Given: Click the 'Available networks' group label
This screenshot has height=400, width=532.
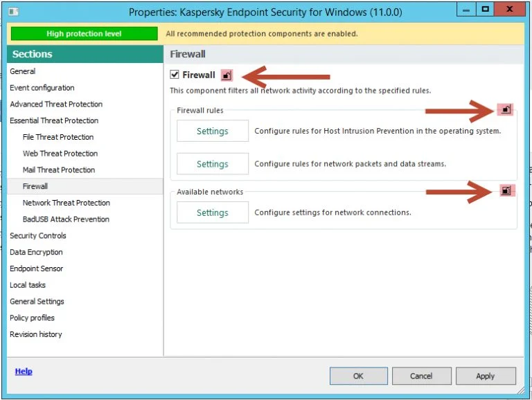Looking at the screenshot, I should [210, 192].
